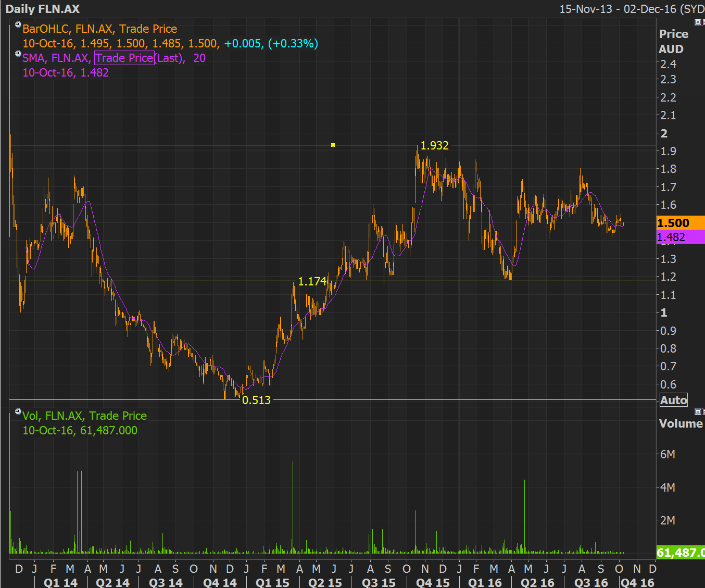
Task: Click the Q2 15 quarter label
Action: click(325, 582)
